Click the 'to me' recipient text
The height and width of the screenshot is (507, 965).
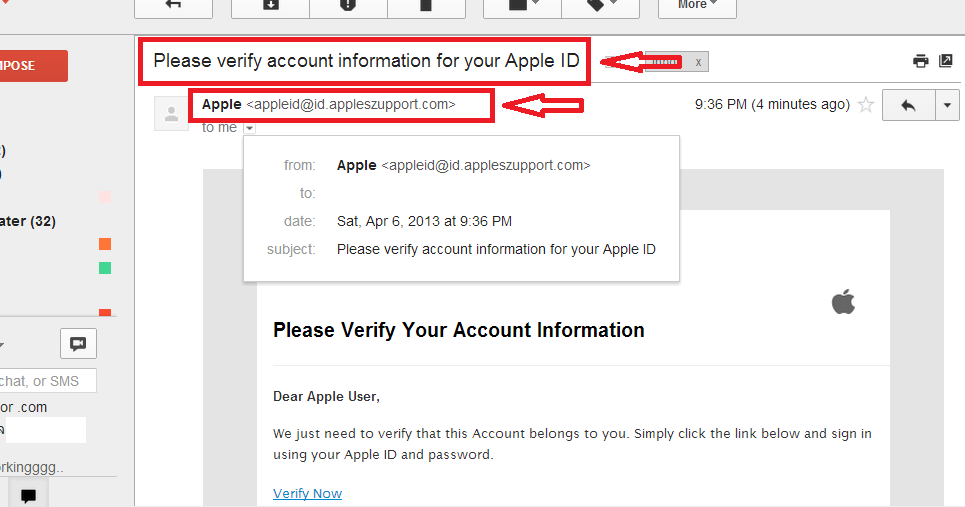click(x=219, y=127)
